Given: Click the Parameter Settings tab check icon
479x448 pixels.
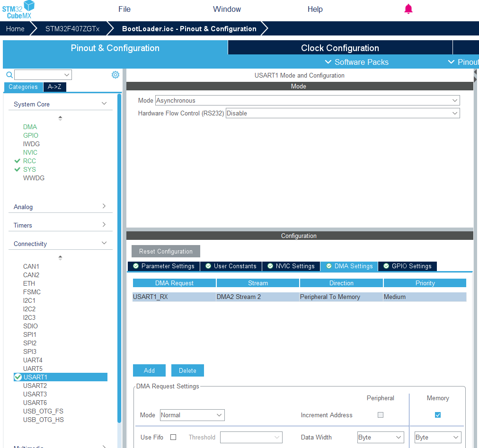Looking at the screenshot, I should click(x=136, y=266).
